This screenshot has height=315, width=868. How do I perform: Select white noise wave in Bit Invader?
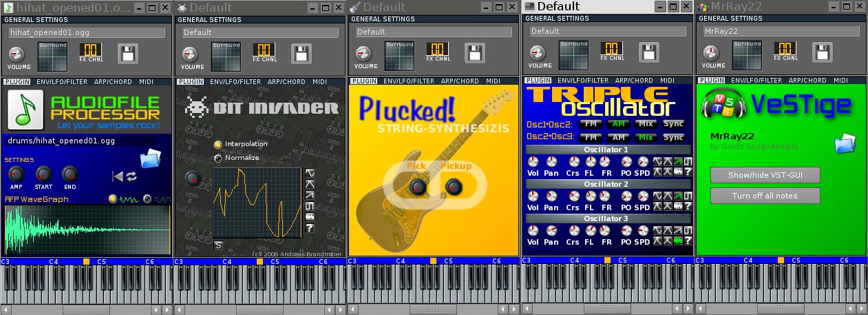[310, 217]
